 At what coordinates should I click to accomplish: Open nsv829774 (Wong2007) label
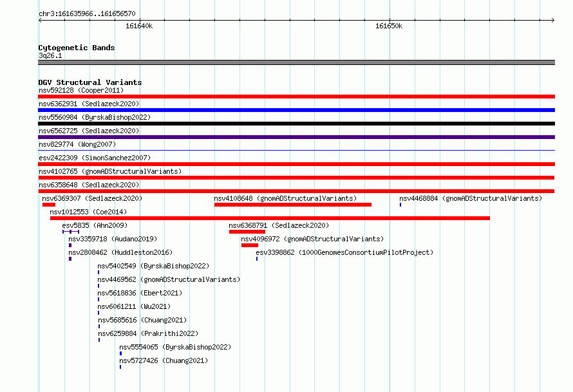click(x=77, y=144)
